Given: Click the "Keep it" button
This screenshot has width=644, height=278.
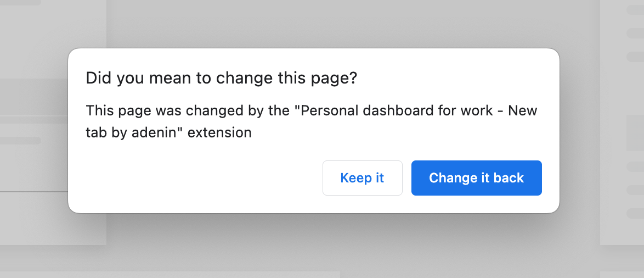Looking at the screenshot, I should [x=362, y=178].
